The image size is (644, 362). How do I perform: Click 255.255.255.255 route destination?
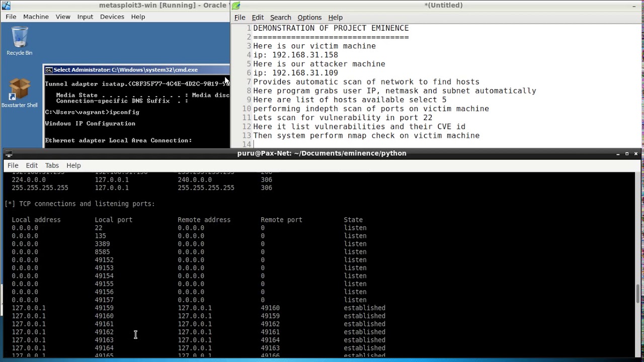pyautogui.click(x=40, y=188)
